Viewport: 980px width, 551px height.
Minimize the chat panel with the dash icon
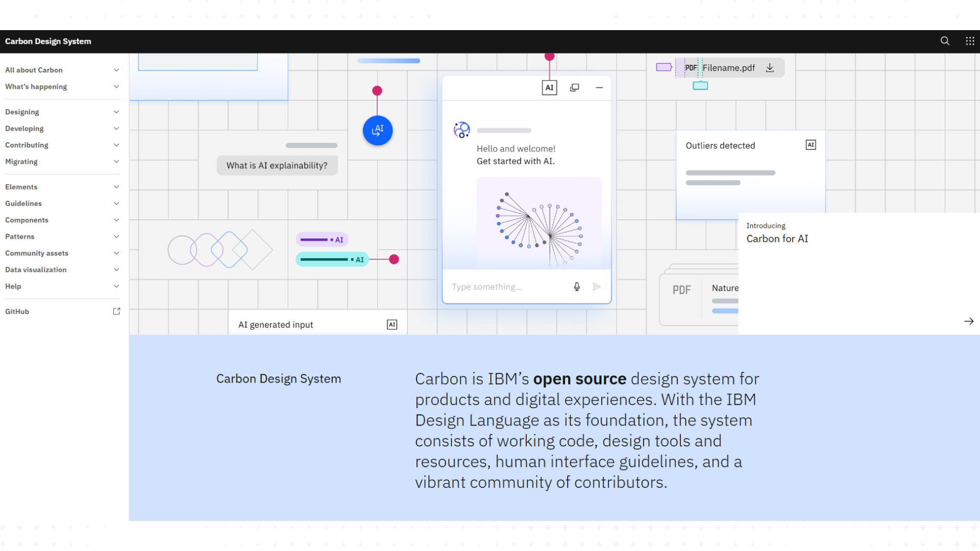click(599, 88)
